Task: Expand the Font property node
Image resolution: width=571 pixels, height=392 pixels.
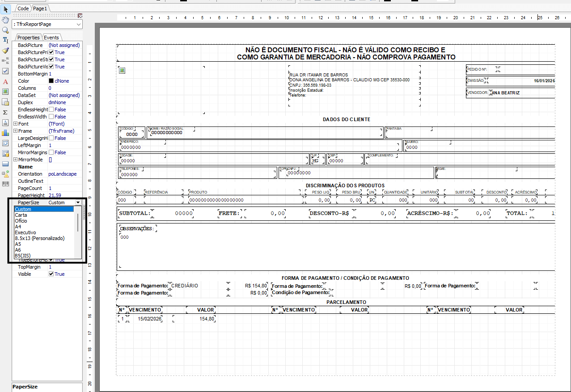Action: [15, 124]
